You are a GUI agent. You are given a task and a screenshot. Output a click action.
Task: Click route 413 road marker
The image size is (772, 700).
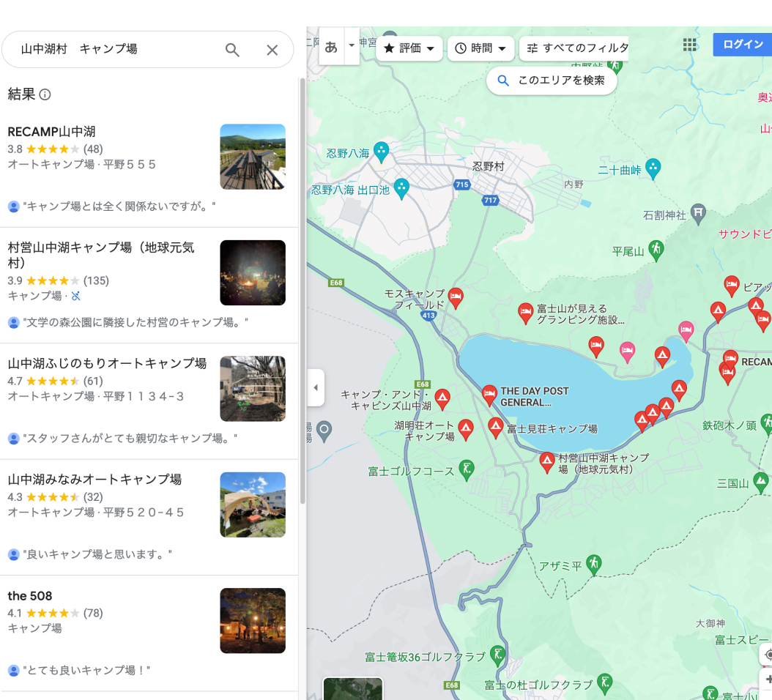coord(428,316)
